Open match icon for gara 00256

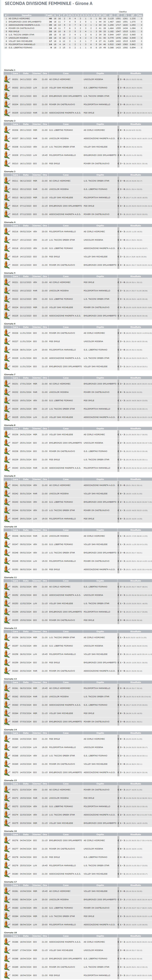[7, 638]
